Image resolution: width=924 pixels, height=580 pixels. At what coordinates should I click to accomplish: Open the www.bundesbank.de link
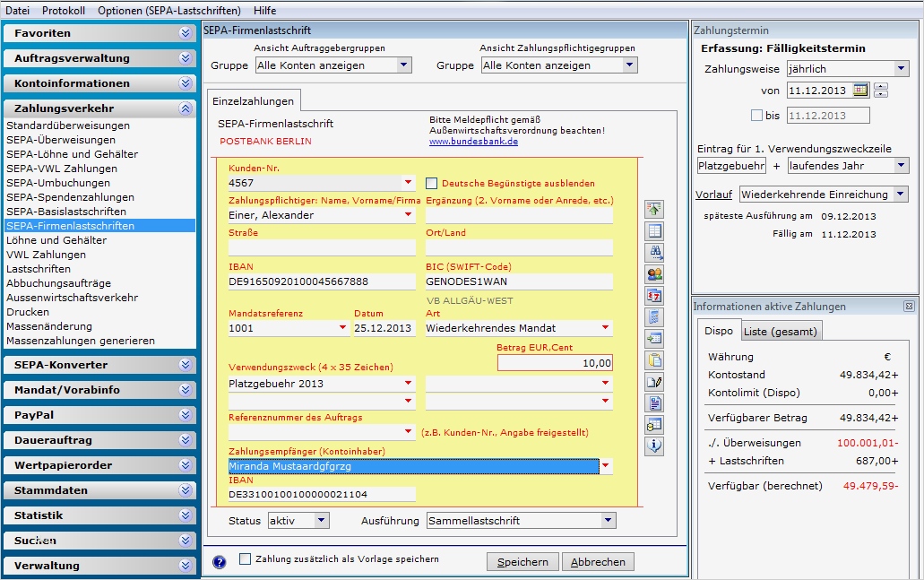473,142
